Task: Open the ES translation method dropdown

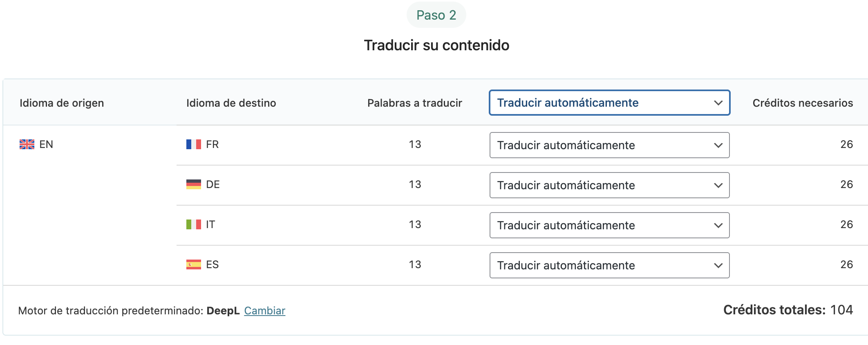Action: click(609, 265)
